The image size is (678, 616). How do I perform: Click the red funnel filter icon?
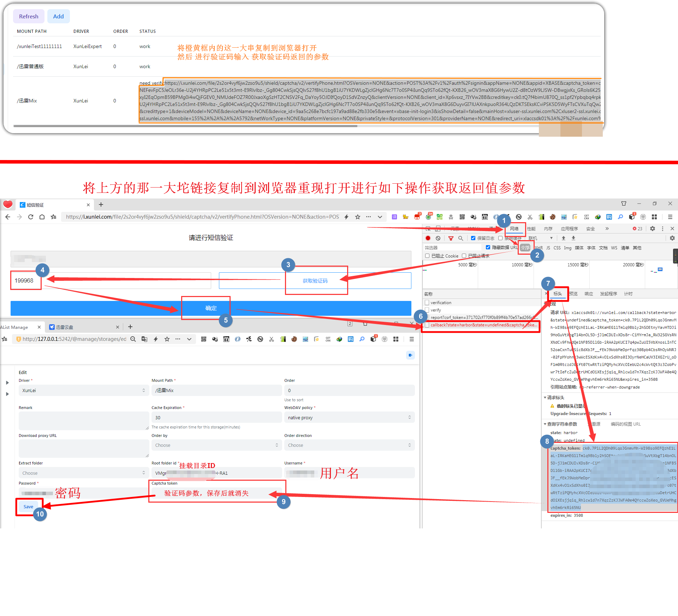pyautogui.click(x=451, y=238)
